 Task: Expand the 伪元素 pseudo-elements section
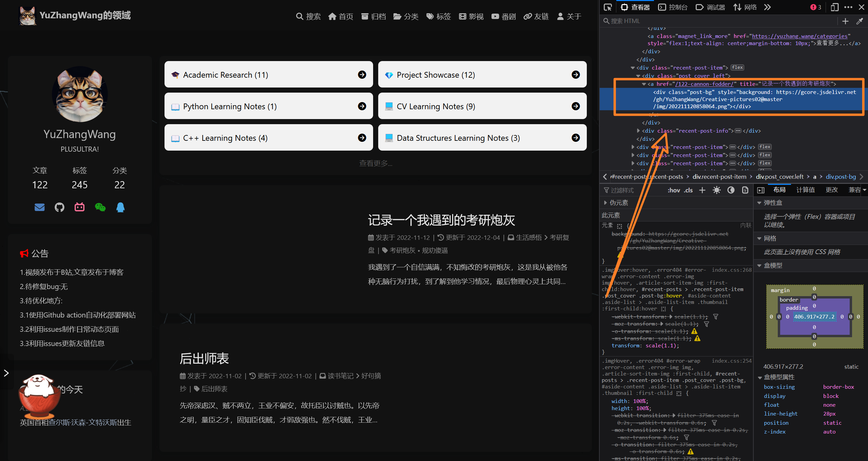(606, 202)
